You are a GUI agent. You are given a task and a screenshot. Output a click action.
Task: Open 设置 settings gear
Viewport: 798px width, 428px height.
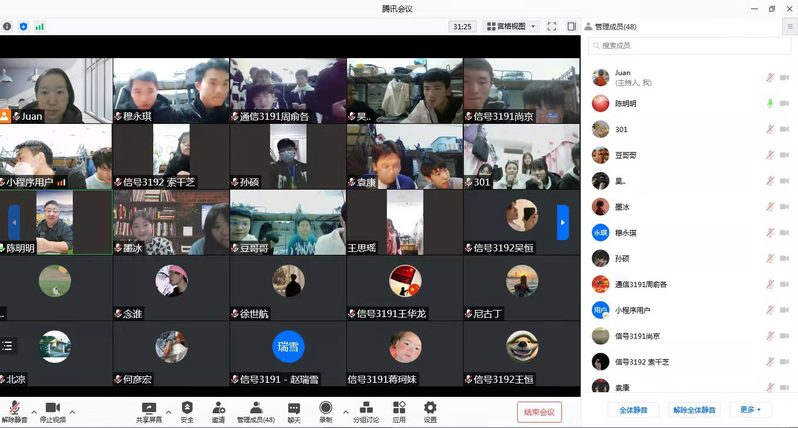point(430,411)
